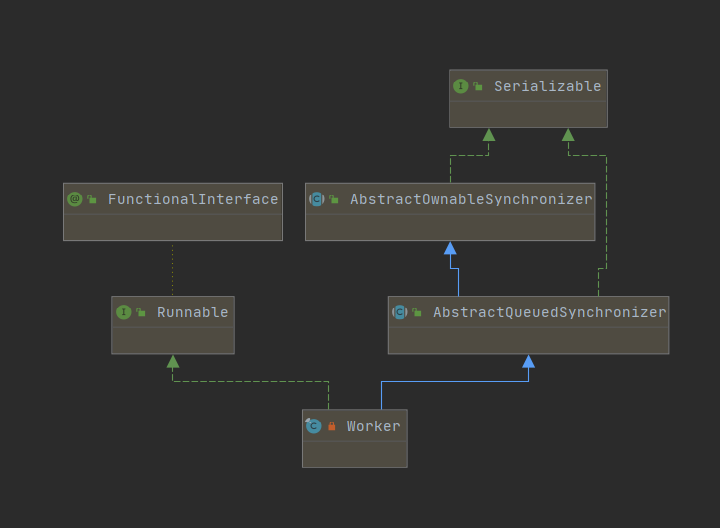
Task: Select the Runnable node title
Action: coord(192,312)
